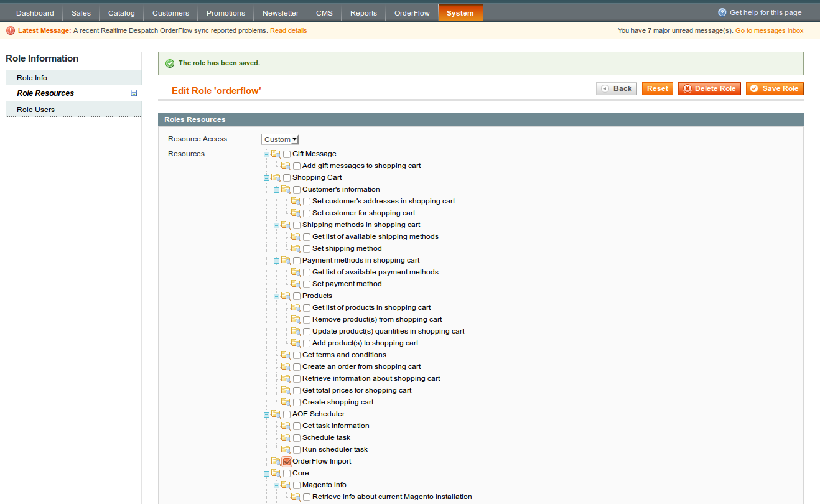Screen dimensions: 820x504
Task: Collapse the Products tree branch
Action: (276, 296)
